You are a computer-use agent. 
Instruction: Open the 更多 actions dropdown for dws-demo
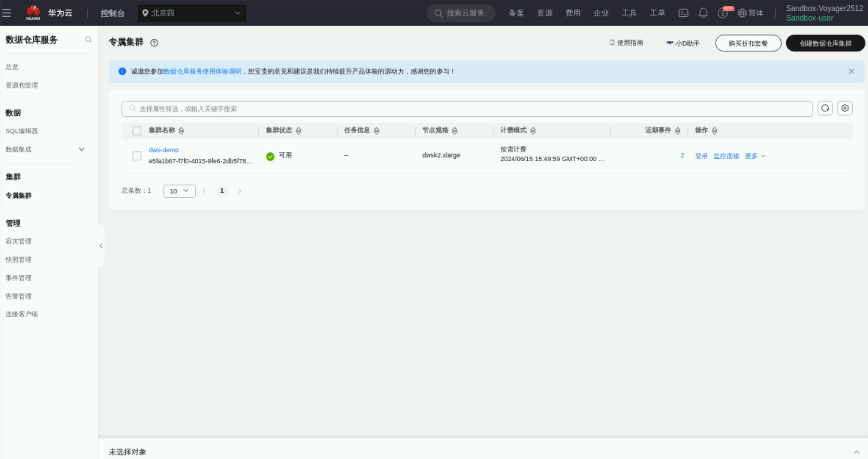click(x=755, y=156)
